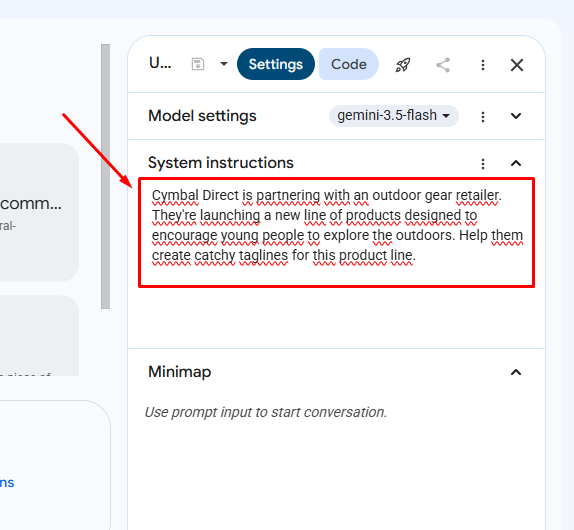Image resolution: width=574 pixels, height=530 pixels.
Task: Open System instructions more-options menu
Action: (483, 164)
